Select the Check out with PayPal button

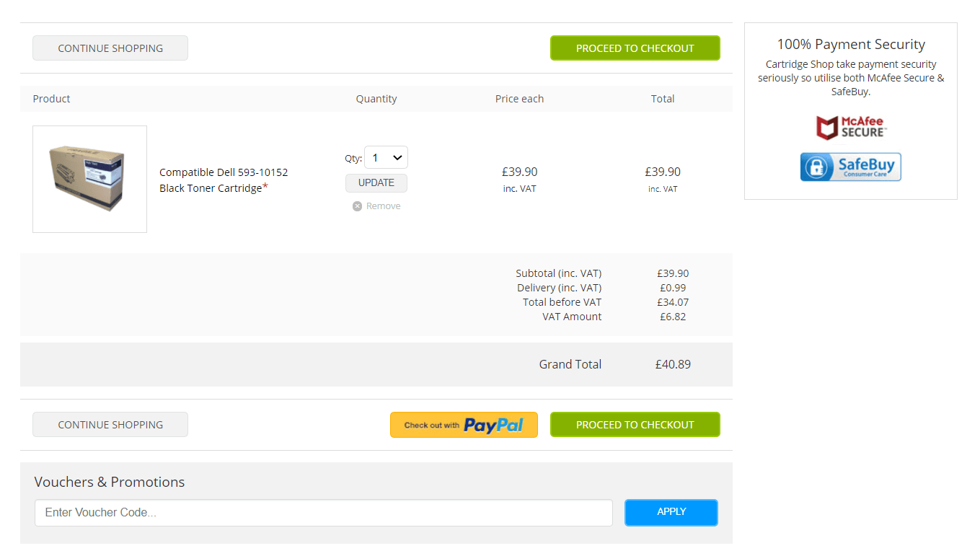[464, 425]
